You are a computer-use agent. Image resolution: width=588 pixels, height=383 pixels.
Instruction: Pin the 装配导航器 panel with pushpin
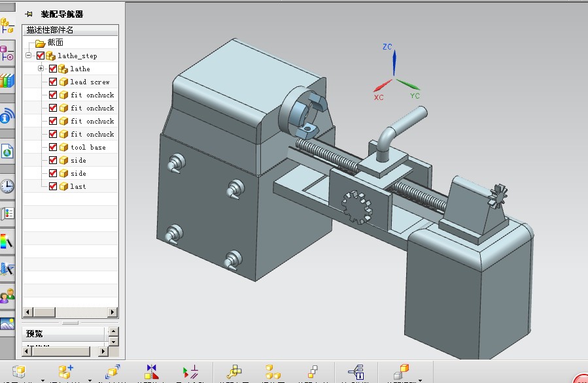[x=29, y=14]
